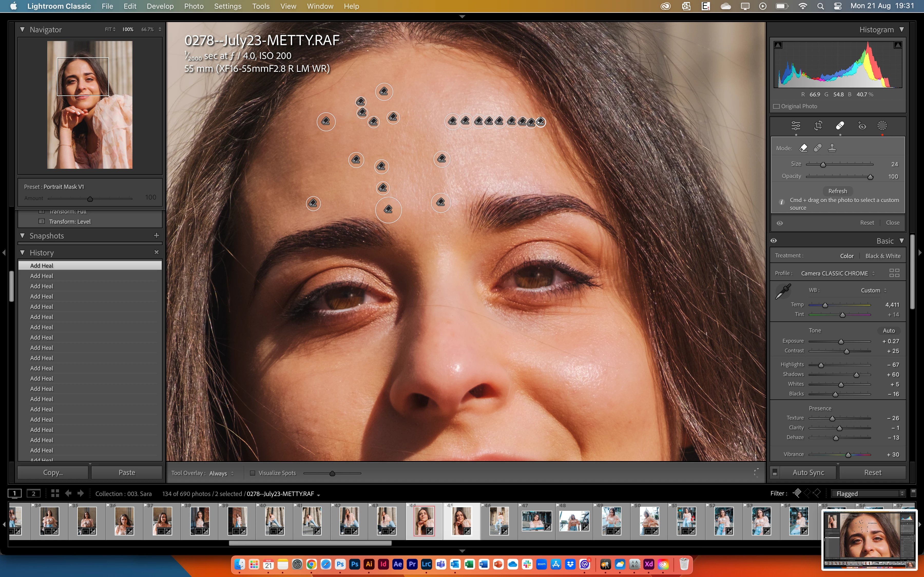The height and width of the screenshot is (577, 924).
Task: Click the Edit sliders icon
Action: tap(796, 126)
